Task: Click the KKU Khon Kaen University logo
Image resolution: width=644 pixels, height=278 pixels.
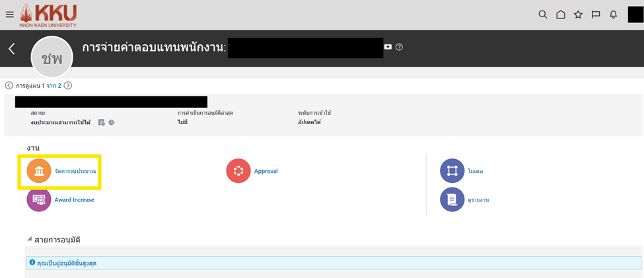Action: click(x=48, y=15)
